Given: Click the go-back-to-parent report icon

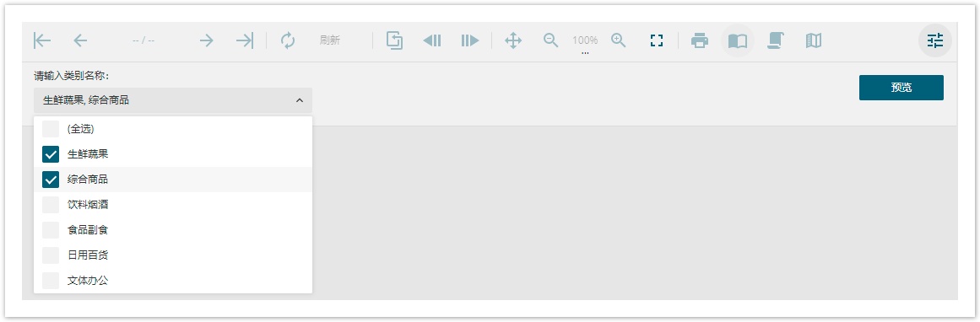Looking at the screenshot, I should 394,40.
